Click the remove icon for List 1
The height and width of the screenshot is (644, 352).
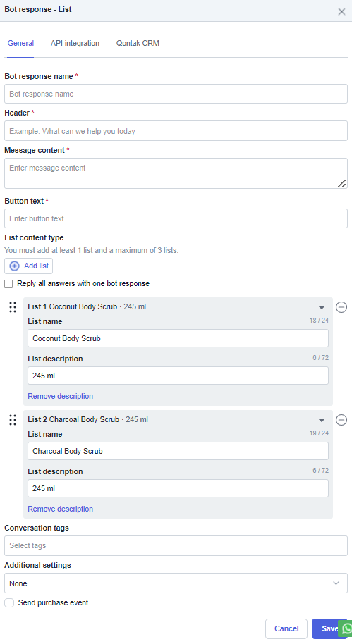point(341,307)
